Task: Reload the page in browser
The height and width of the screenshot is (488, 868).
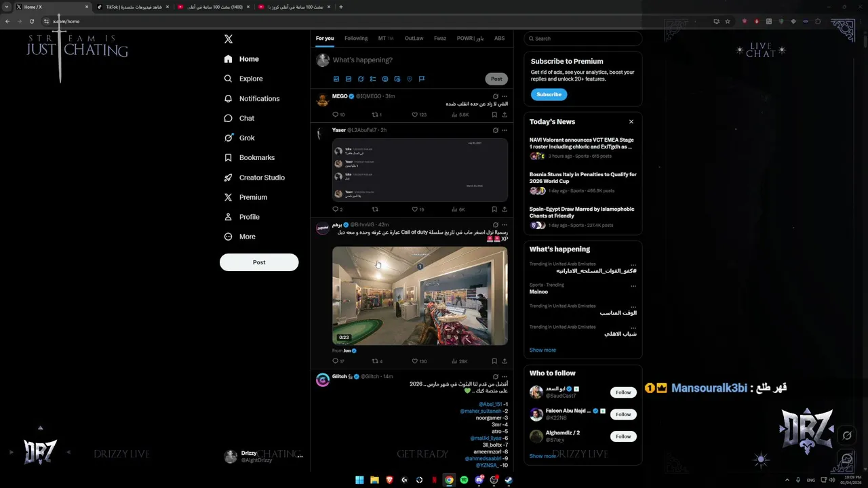Action: pos(31,21)
